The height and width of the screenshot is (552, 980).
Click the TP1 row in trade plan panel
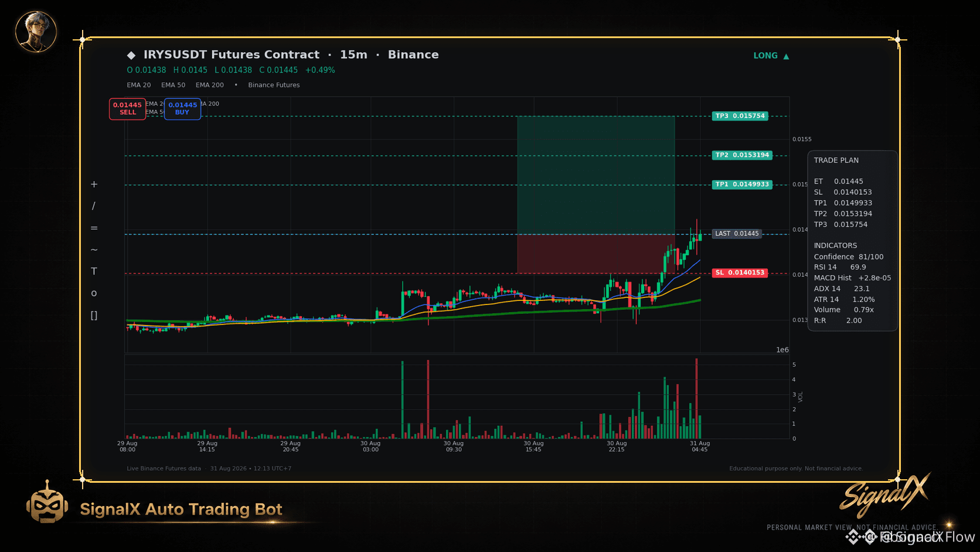click(843, 203)
